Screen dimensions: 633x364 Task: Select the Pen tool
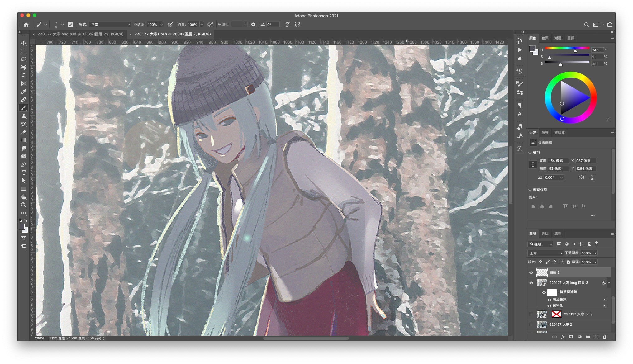(24, 164)
